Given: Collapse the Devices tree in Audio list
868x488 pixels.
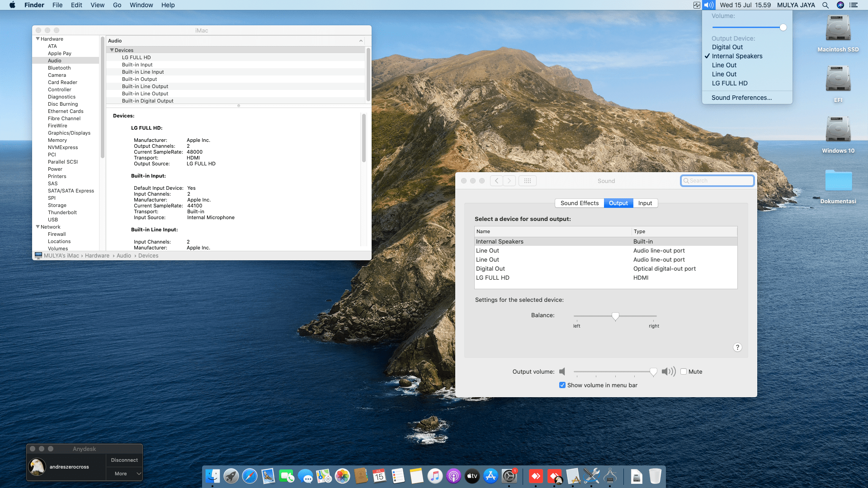Looking at the screenshot, I should (112, 50).
